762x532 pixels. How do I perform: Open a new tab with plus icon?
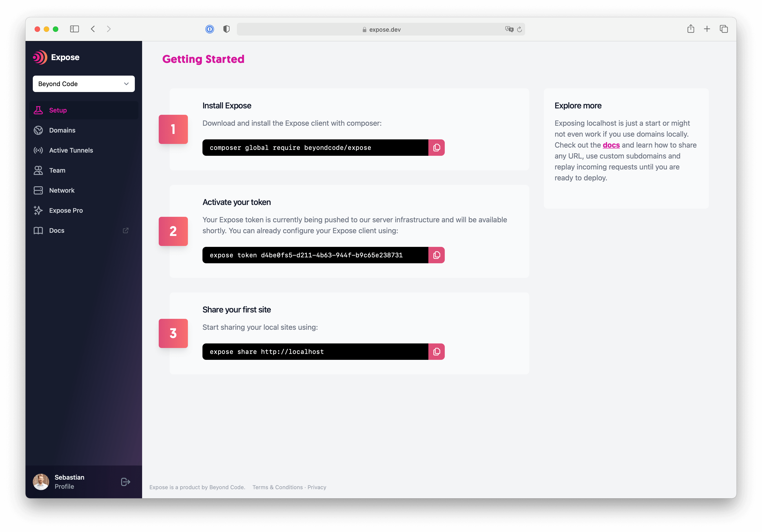pyautogui.click(x=707, y=29)
